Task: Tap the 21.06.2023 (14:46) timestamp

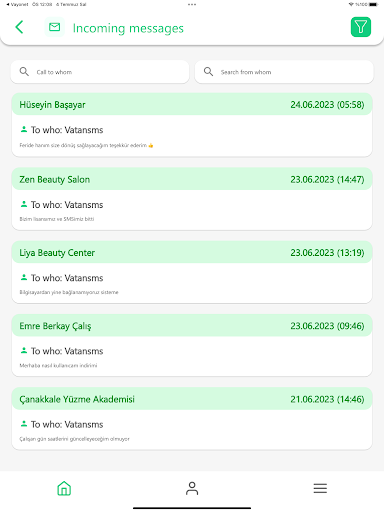Action: click(327, 399)
